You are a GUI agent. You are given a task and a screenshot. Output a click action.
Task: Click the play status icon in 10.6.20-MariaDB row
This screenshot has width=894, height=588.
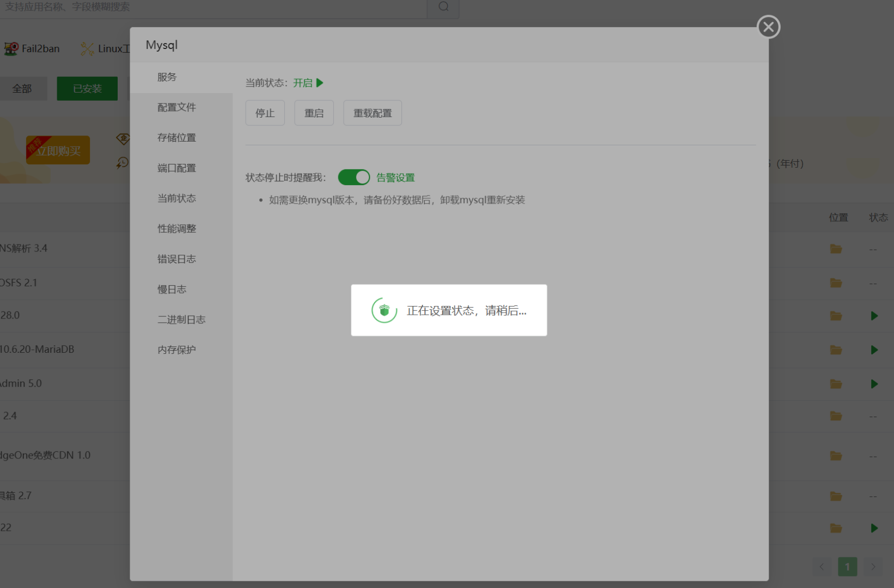874,350
